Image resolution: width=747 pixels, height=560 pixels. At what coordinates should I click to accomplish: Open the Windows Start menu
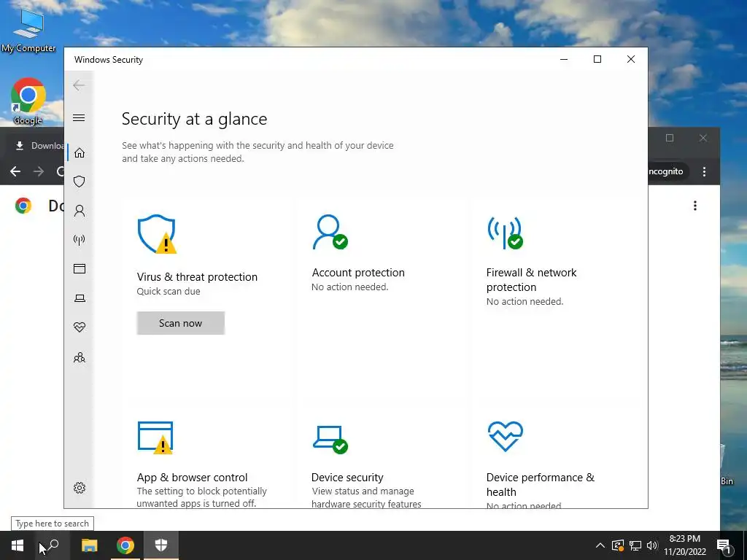coord(18,545)
